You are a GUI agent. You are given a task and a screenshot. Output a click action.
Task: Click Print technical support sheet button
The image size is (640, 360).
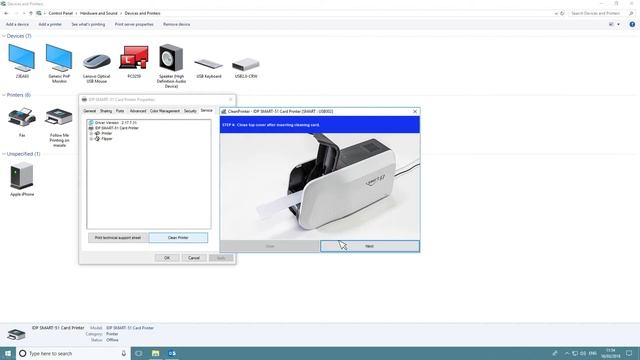(118, 238)
